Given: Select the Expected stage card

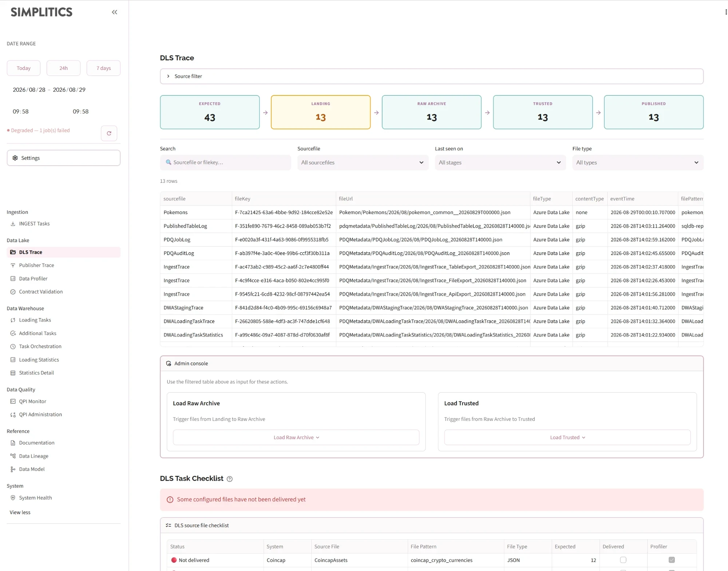Looking at the screenshot, I should click(x=210, y=112).
